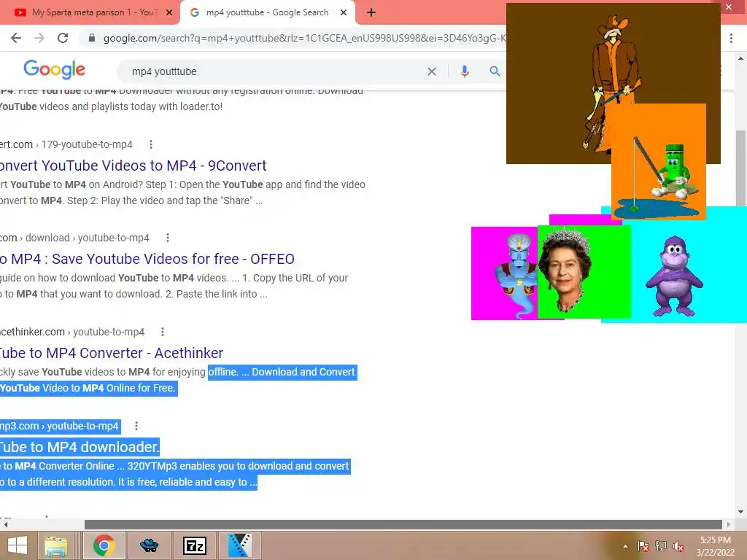Clear the search query with X
Image resolution: width=747 pixels, height=560 pixels.
click(x=432, y=71)
